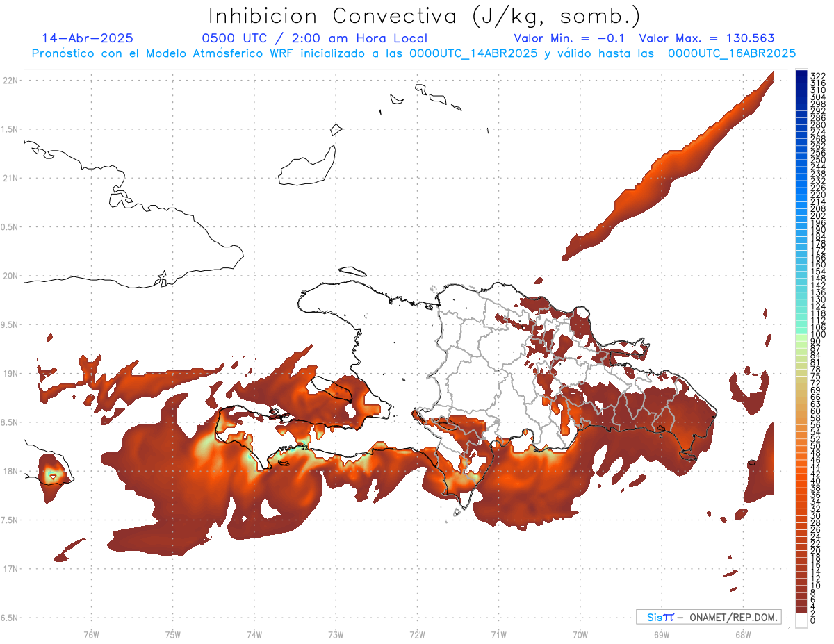Click the title 'Inhibicion Convectiva (J/kg, somb.)'
834x644 pixels.
425,16
